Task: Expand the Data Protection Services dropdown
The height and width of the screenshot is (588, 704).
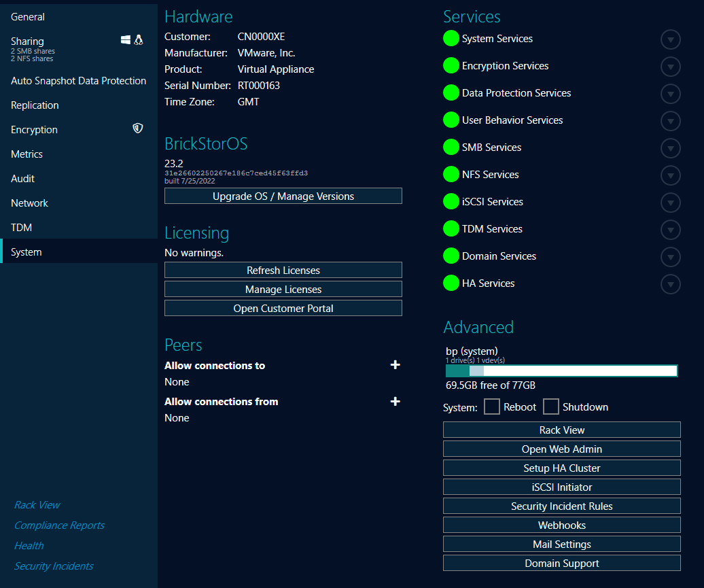Action: 671,94
